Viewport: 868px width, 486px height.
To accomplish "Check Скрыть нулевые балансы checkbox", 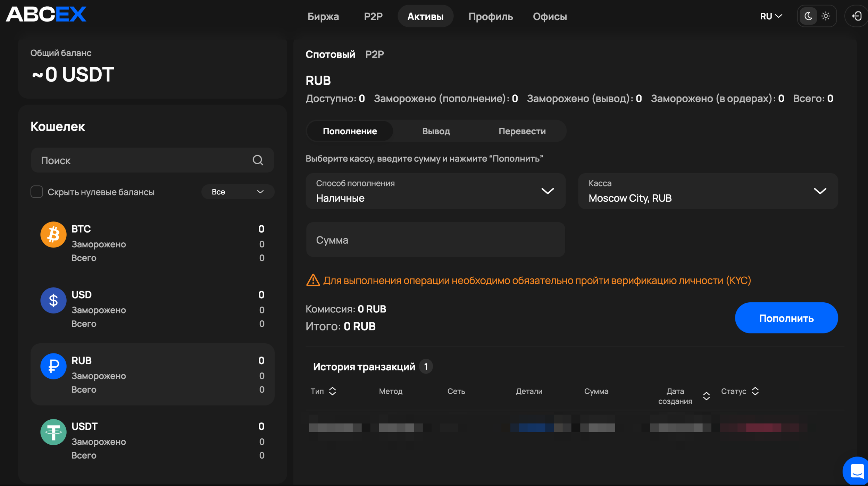I will pos(36,192).
